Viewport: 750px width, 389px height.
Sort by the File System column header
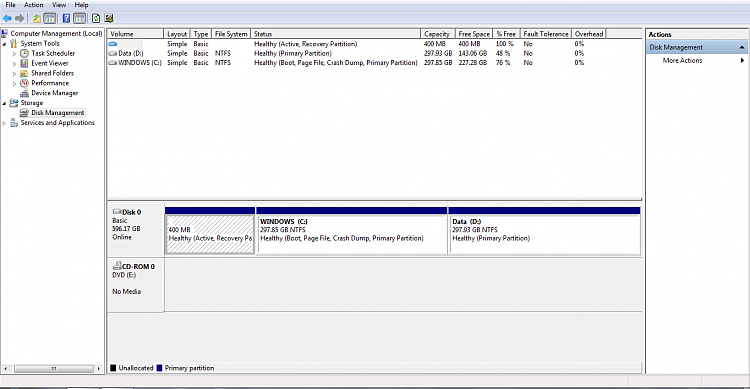[x=231, y=34]
